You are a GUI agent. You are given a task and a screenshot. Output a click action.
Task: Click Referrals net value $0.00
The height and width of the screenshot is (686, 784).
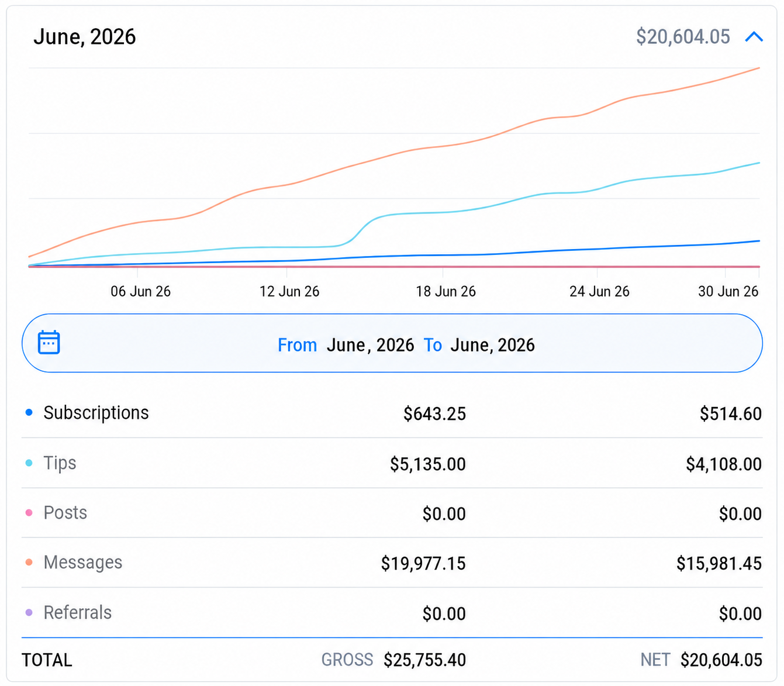740,614
